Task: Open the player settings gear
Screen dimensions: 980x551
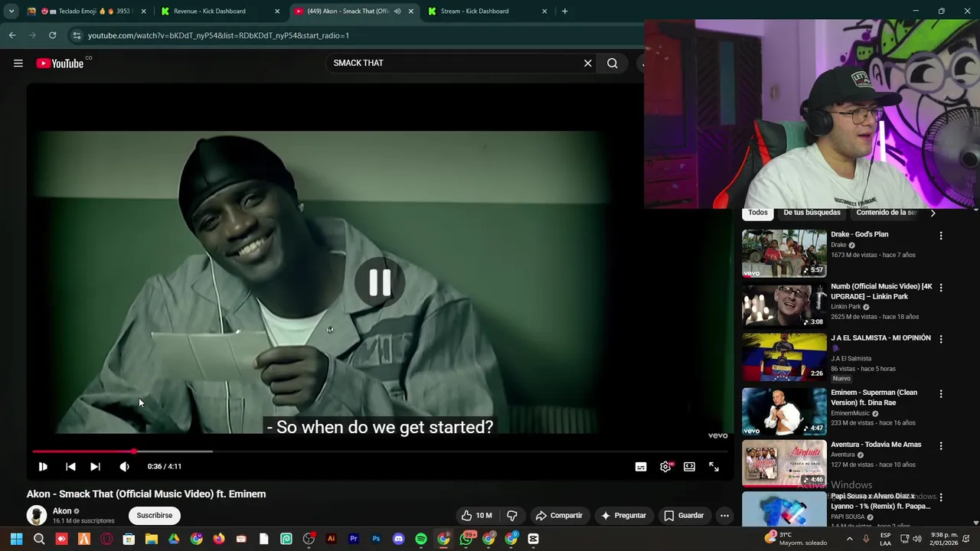Action: tap(665, 467)
